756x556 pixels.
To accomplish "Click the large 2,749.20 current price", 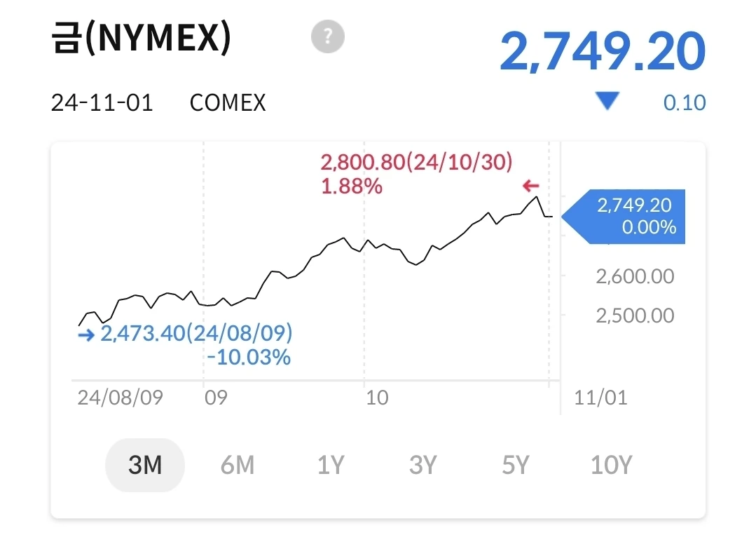I will pyautogui.click(x=602, y=52).
